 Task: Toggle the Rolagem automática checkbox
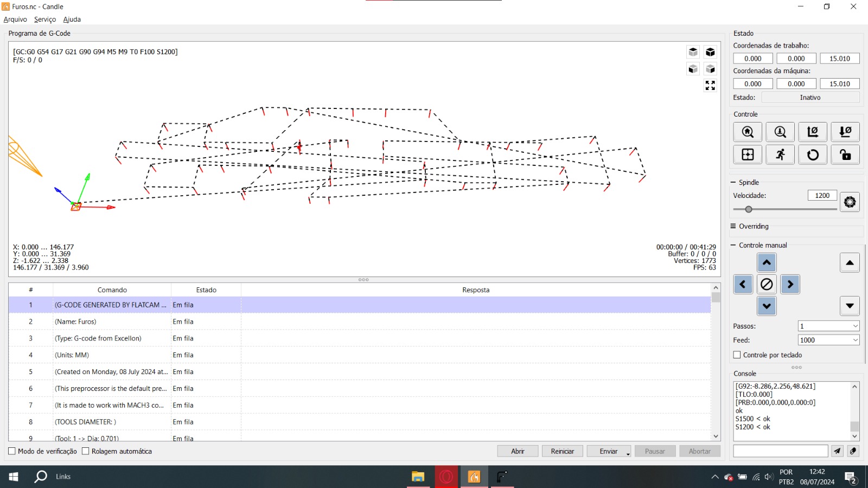(86, 451)
